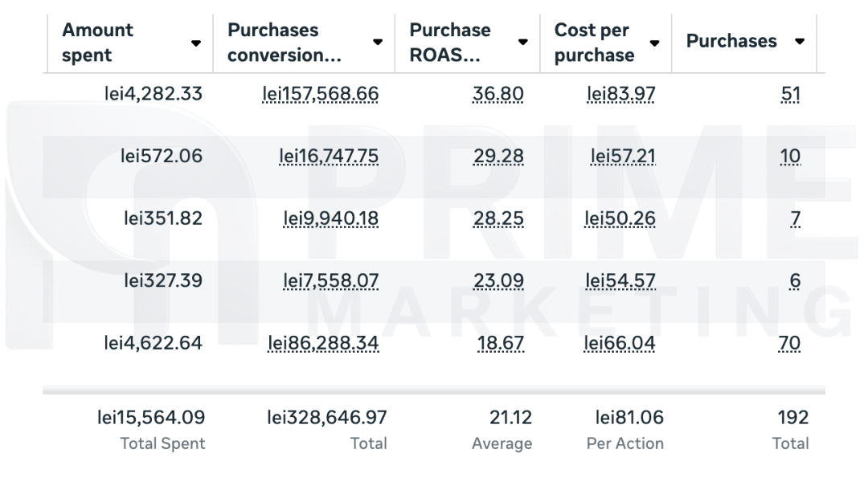Expand the Purchases conversion column dropdown arrow
This screenshot has width=868, height=482.
tap(378, 43)
